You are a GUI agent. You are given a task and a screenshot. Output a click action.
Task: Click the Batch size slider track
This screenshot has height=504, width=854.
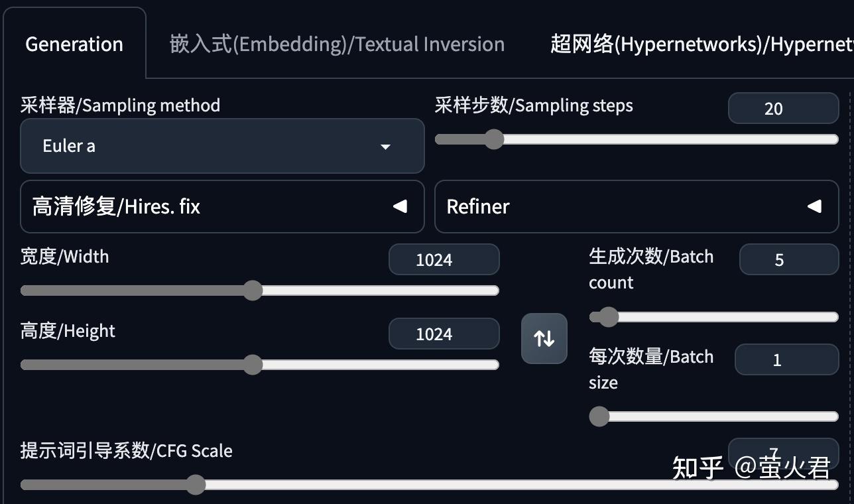point(716,416)
